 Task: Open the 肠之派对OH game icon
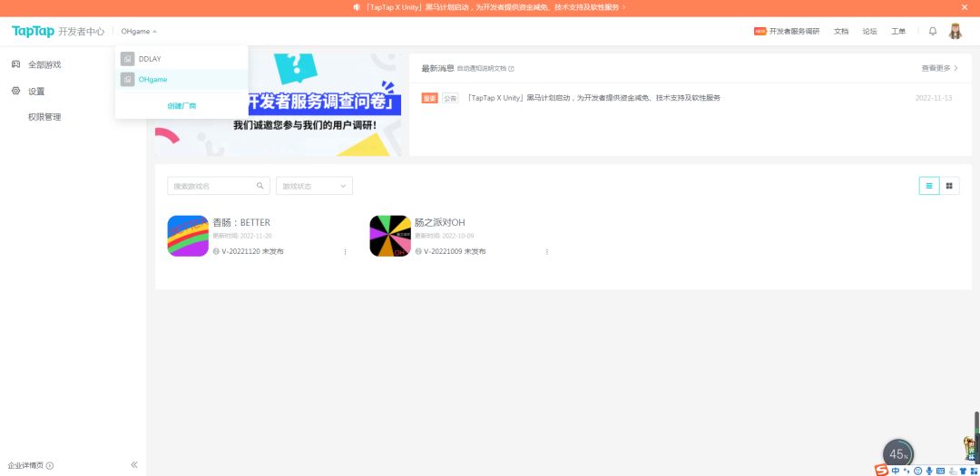coord(390,236)
